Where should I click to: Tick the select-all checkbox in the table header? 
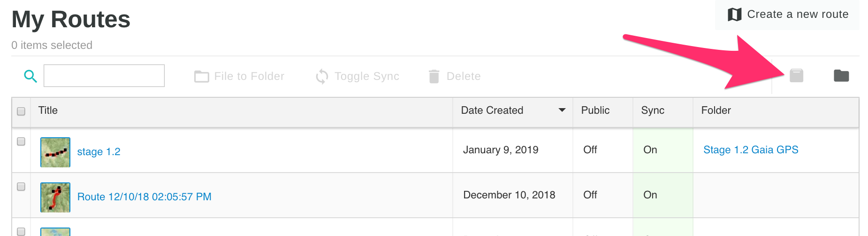pyautogui.click(x=21, y=111)
